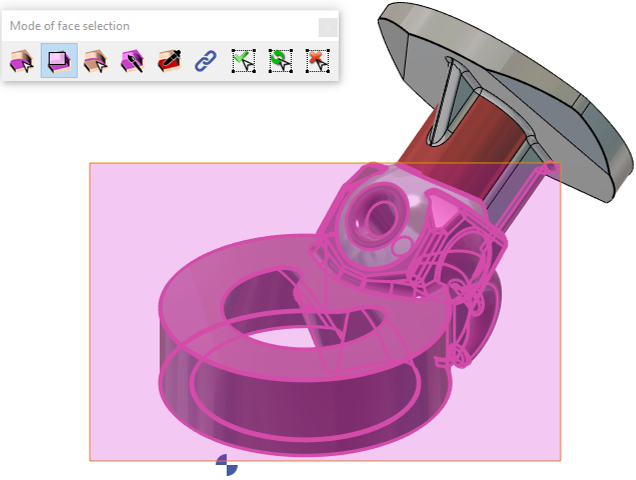Click the green checkmark select-all icon
Screen dimensions: 636x480
242,61
